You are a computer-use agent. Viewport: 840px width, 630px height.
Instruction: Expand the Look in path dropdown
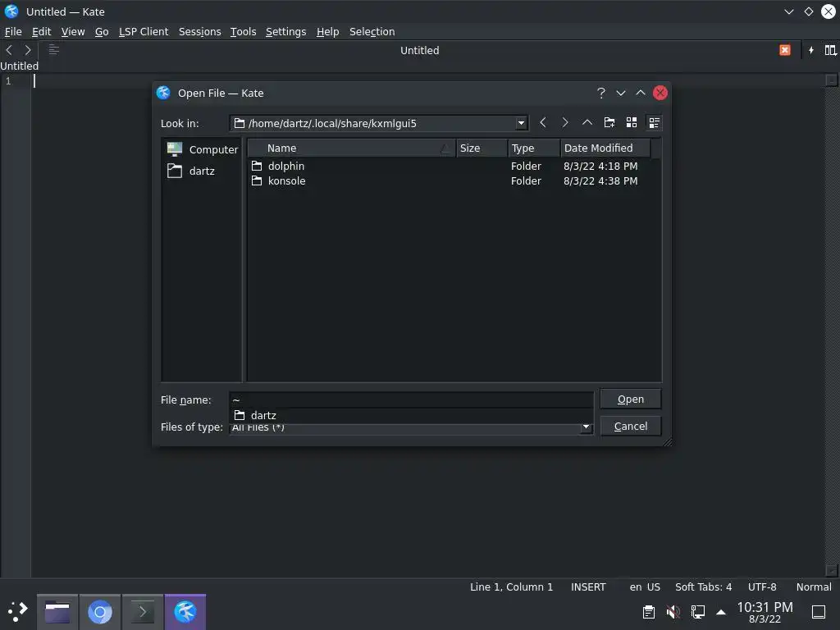pyautogui.click(x=521, y=123)
